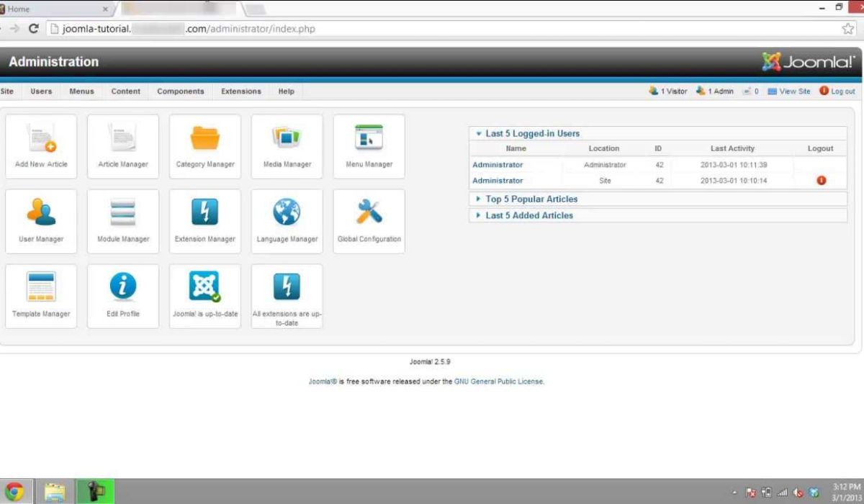Click the Last Activity column header
Screen dimensions: 864x504
(x=732, y=148)
